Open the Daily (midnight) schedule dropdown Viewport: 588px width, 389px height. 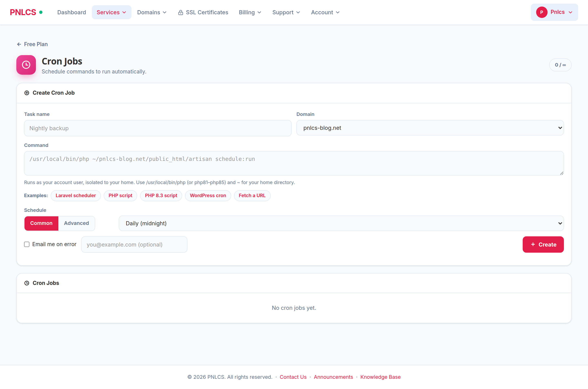pyautogui.click(x=341, y=223)
